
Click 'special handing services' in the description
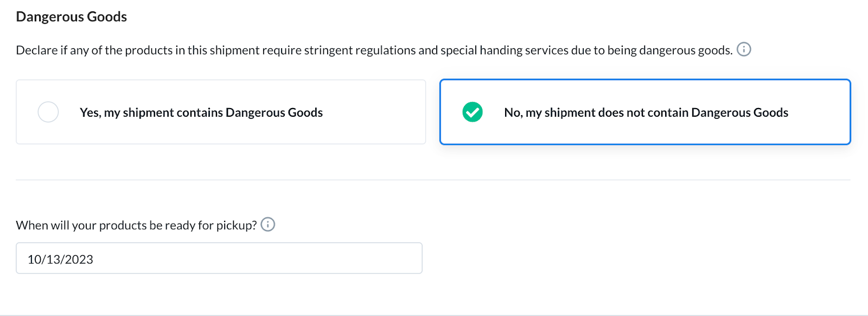[x=504, y=50]
